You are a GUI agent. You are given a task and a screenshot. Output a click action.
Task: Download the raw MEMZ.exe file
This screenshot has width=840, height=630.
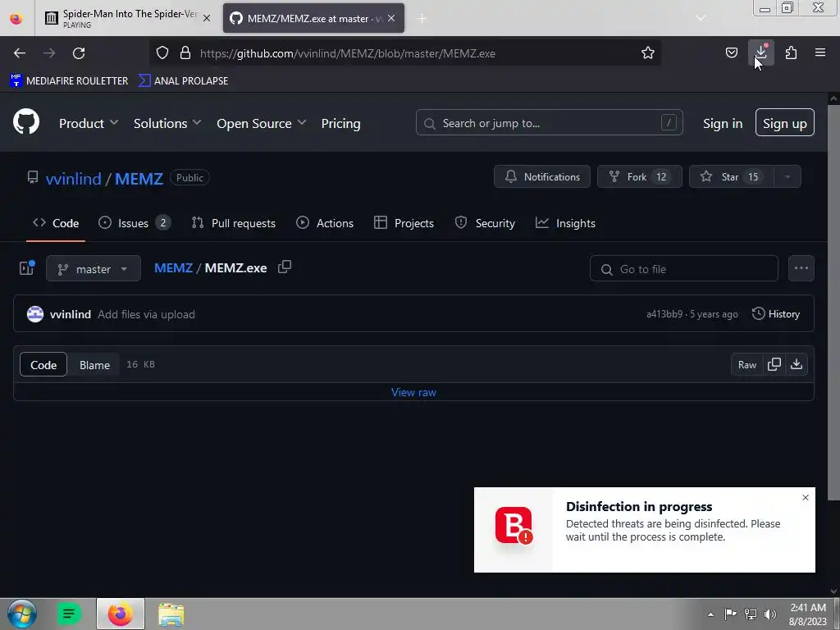[x=796, y=364]
